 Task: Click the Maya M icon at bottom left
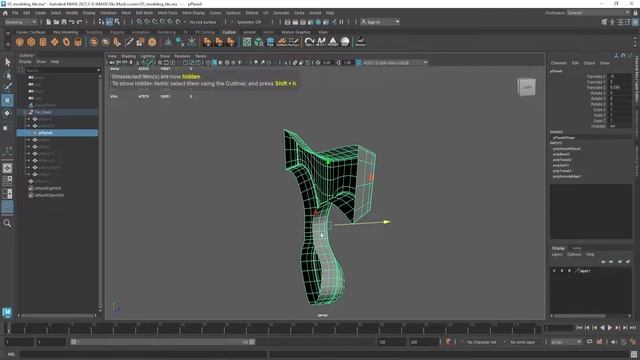pyautogui.click(x=7, y=313)
